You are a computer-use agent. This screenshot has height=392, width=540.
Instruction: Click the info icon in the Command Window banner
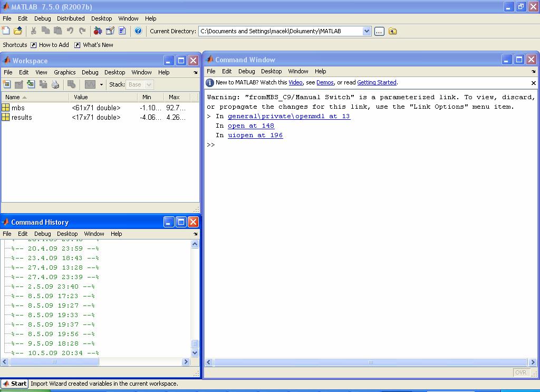[210, 83]
